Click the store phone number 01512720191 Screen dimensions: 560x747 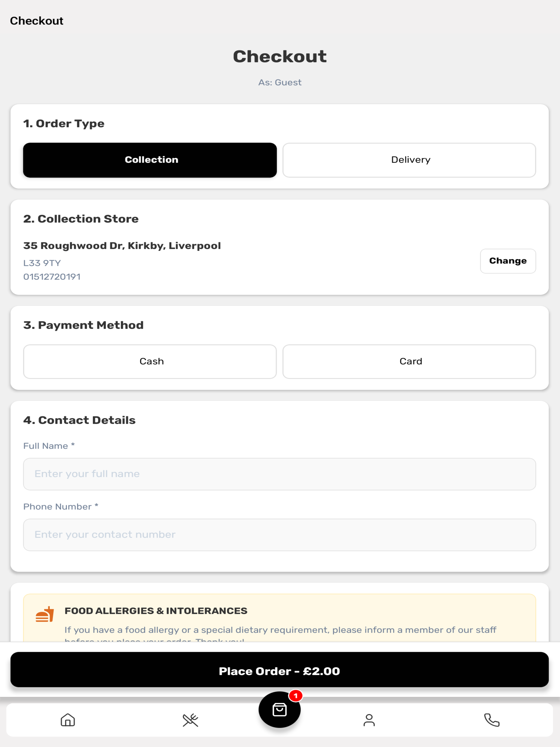pos(52,277)
